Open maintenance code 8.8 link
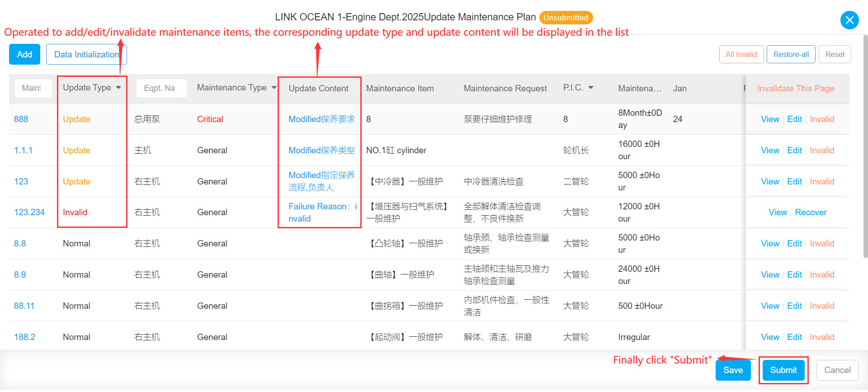The image size is (868, 392). (x=20, y=244)
